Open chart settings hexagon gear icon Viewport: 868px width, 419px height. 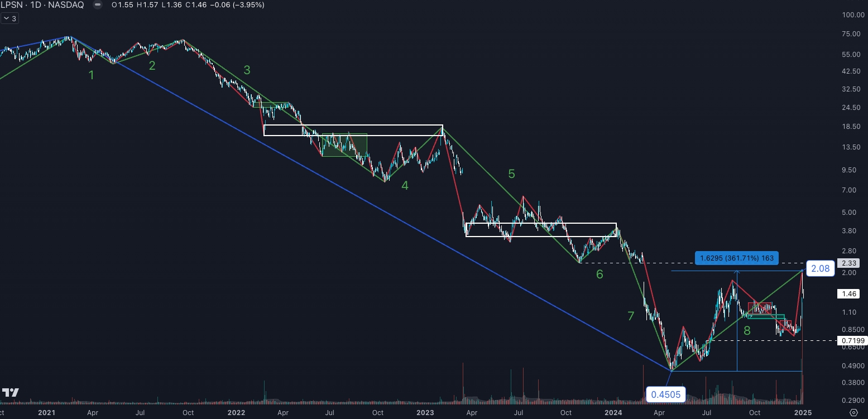tap(853, 412)
